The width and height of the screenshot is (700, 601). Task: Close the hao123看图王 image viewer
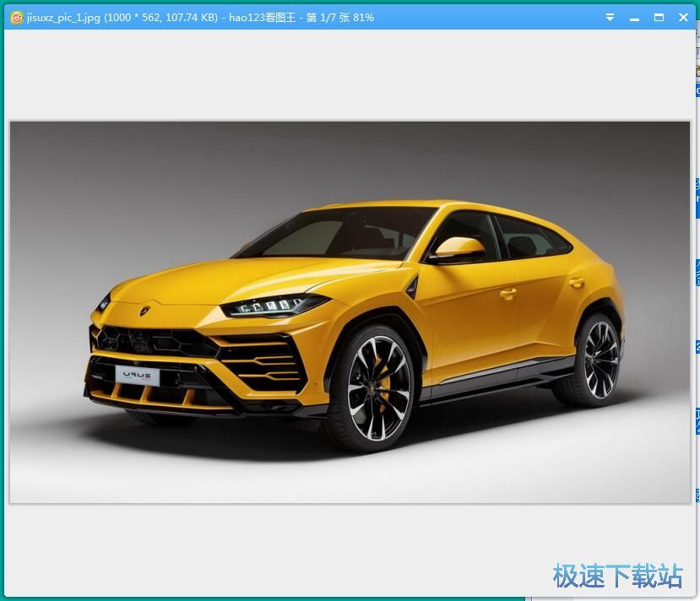683,16
